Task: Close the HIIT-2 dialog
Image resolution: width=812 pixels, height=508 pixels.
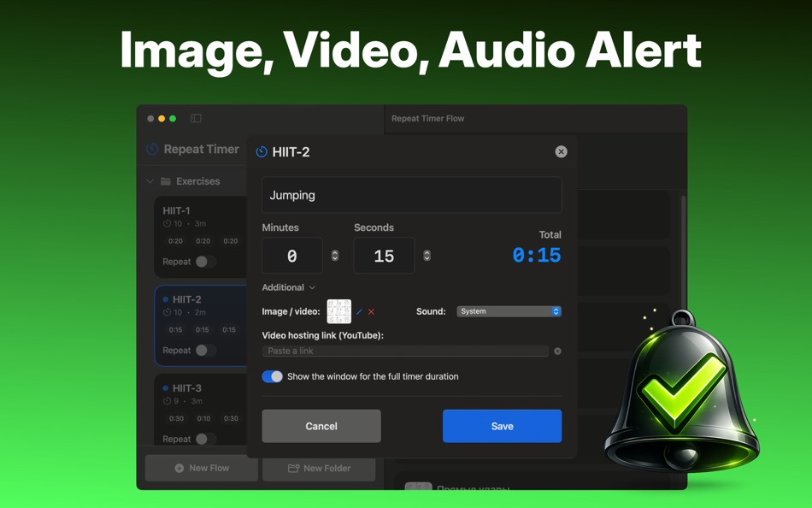Action: [x=561, y=151]
